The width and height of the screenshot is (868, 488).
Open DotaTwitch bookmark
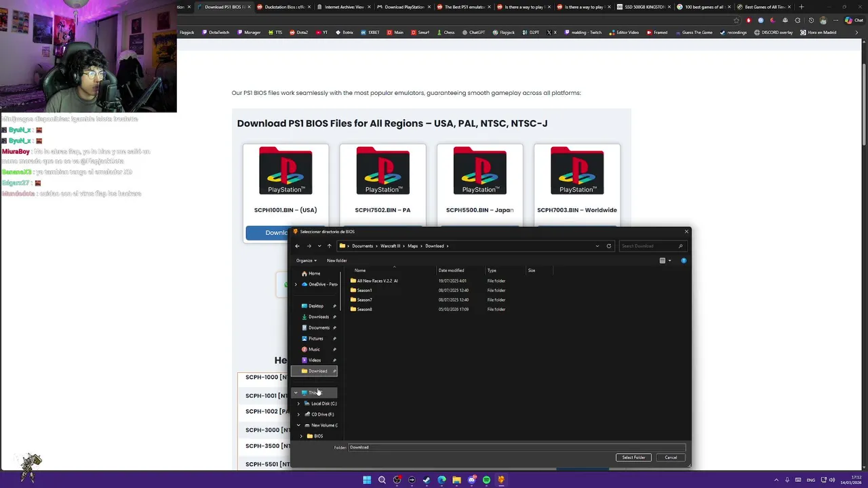click(215, 33)
